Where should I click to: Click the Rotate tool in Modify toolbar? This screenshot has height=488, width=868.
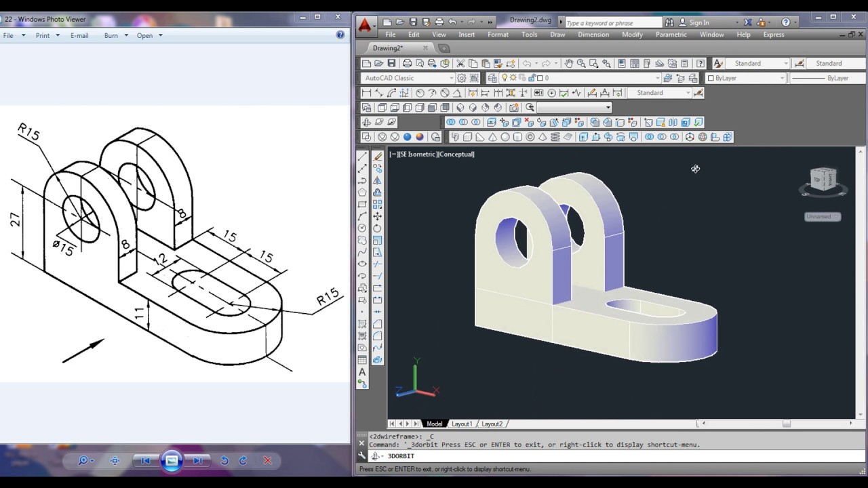click(378, 228)
